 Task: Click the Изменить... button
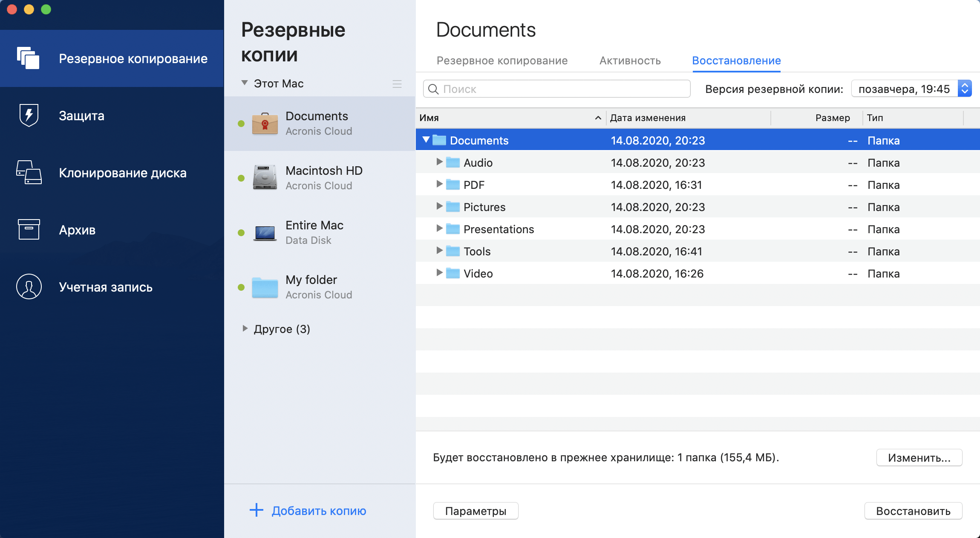click(919, 458)
